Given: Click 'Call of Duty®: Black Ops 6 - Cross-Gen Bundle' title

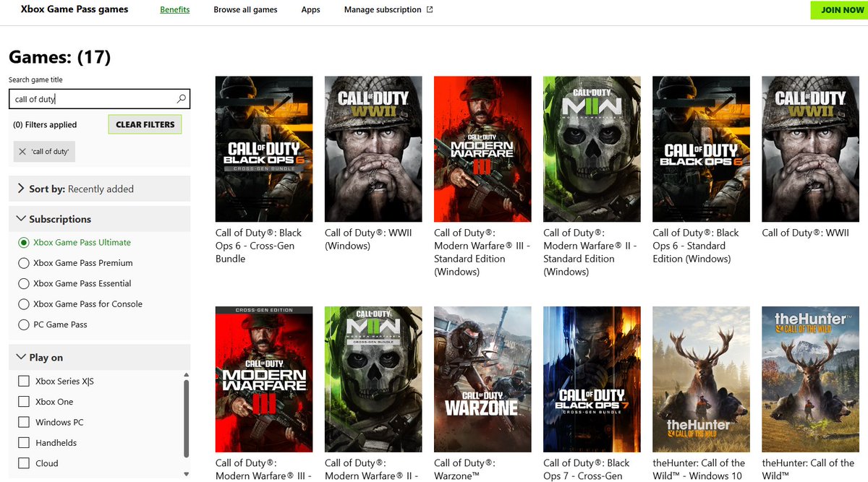Looking at the screenshot, I should pyautogui.click(x=258, y=246).
